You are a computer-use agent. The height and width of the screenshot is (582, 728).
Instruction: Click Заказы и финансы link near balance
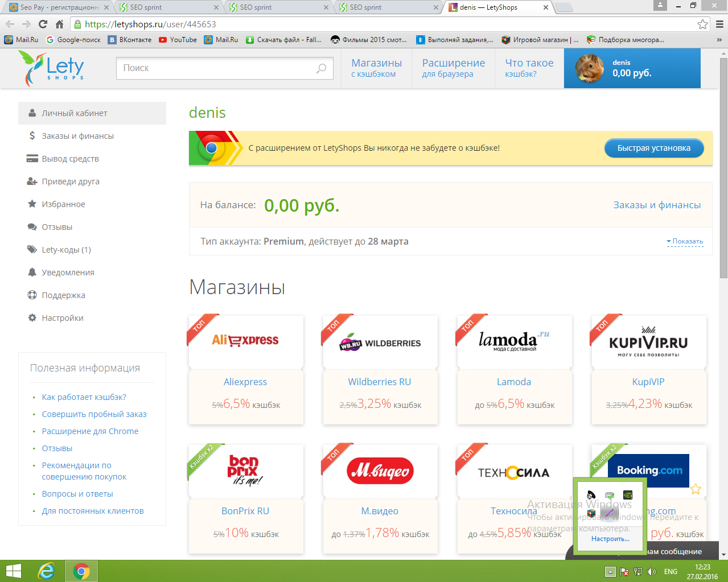click(657, 205)
